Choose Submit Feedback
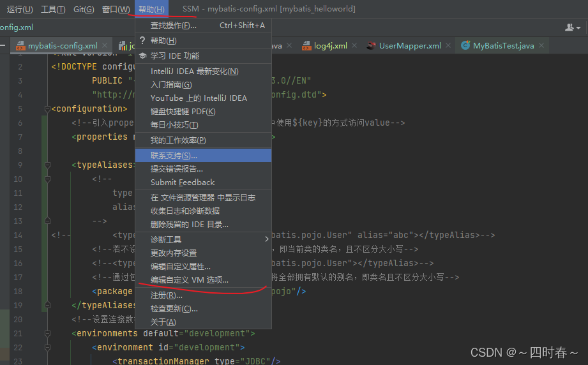 [203, 182]
